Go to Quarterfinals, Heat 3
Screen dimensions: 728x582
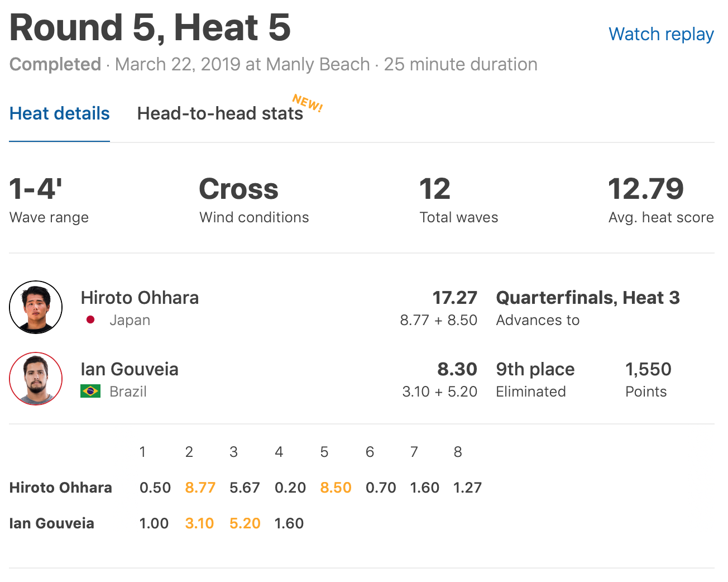(587, 298)
